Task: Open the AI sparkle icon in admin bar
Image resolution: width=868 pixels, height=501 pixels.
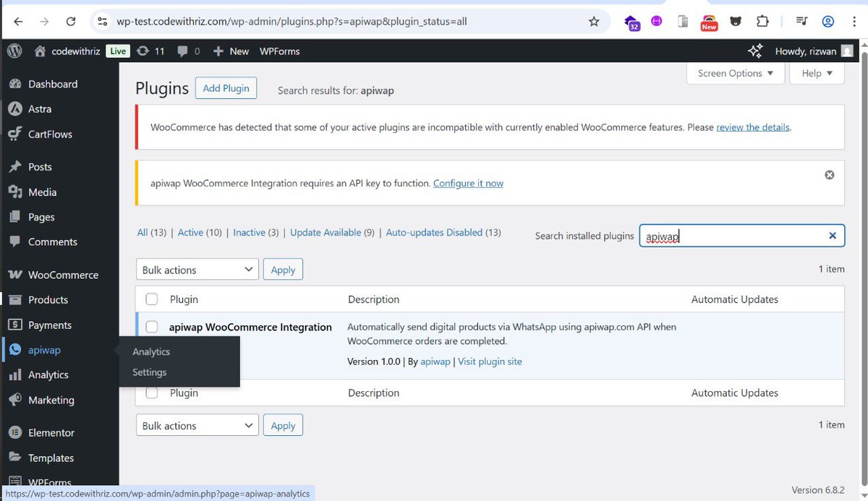Action: [x=754, y=51]
